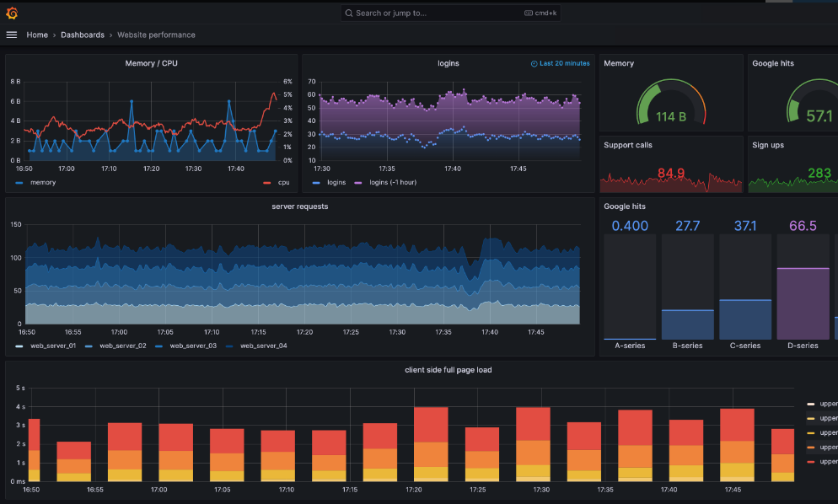Open the server requests panel title menu
This screenshot has height=504, width=838.
pyautogui.click(x=299, y=206)
